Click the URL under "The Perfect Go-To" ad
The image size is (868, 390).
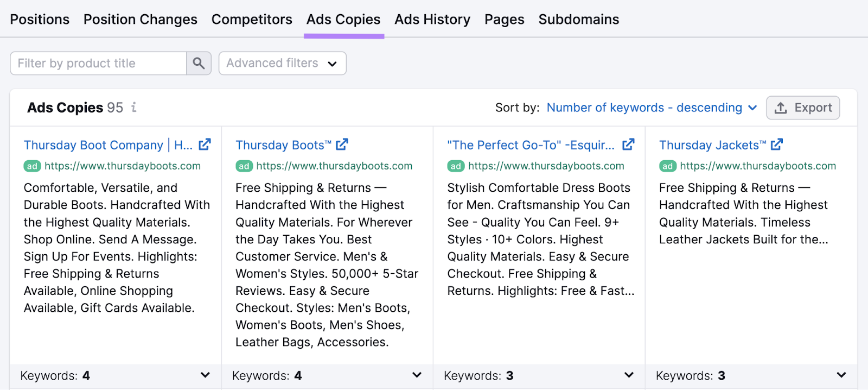coord(546,166)
